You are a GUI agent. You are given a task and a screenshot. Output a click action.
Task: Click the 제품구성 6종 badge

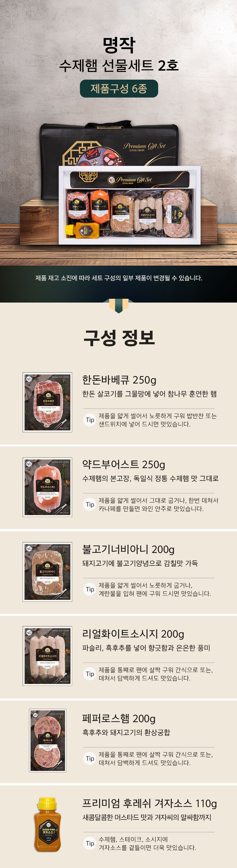119,89
